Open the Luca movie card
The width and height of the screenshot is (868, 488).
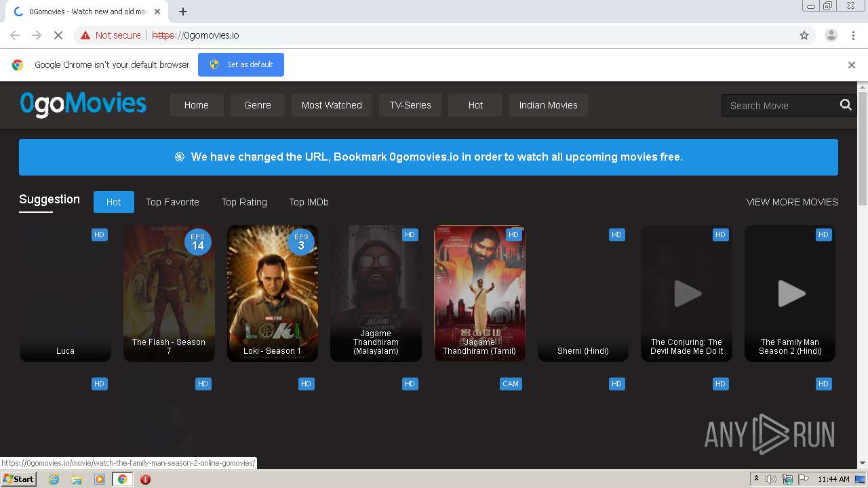(65, 293)
